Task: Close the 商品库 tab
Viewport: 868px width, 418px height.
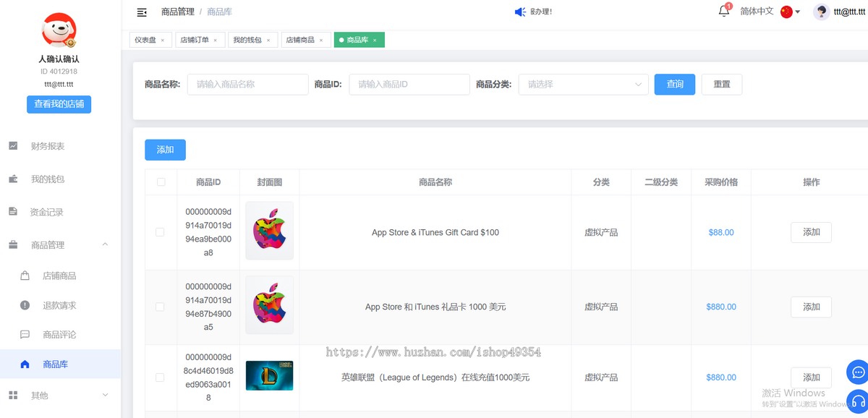Action: tap(375, 40)
